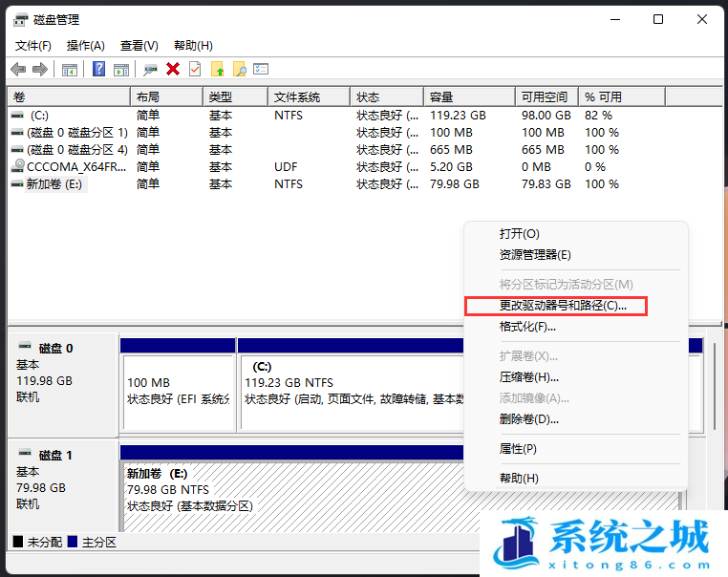Click the list view settings toolbar icon
Viewport: 728px width, 577px height.
pyautogui.click(x=261, y=69)
